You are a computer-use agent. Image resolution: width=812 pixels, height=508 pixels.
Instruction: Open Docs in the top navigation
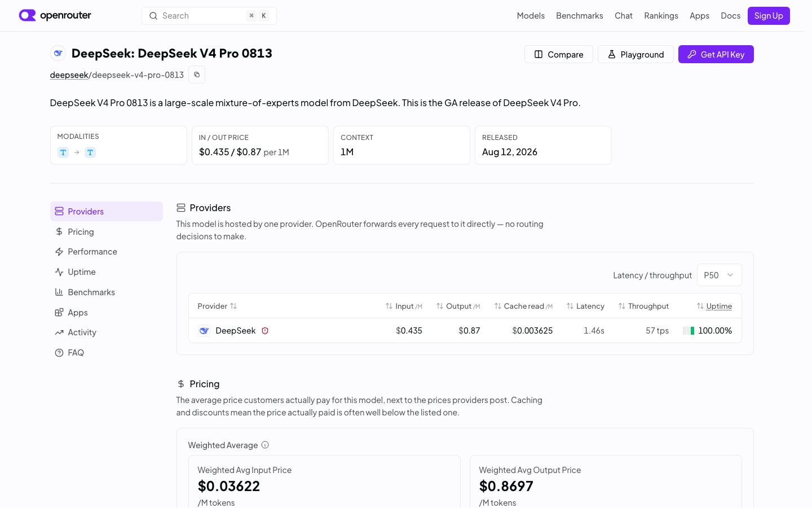(x=730, y=16)
